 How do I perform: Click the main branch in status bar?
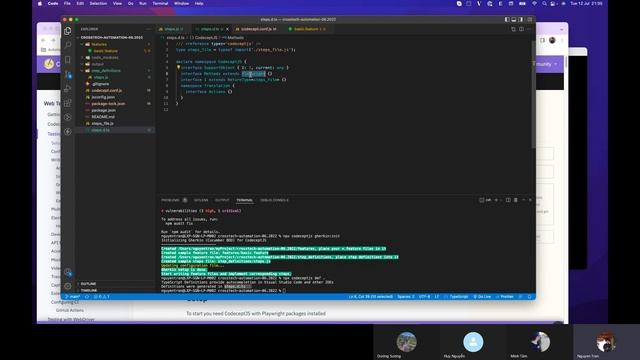click(x=72, y=297)
